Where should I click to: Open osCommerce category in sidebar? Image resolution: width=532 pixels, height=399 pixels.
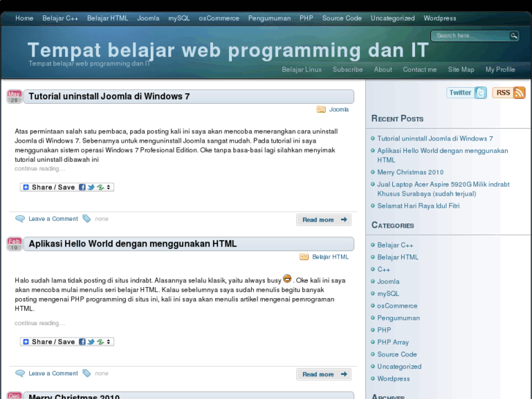(397, 306)
